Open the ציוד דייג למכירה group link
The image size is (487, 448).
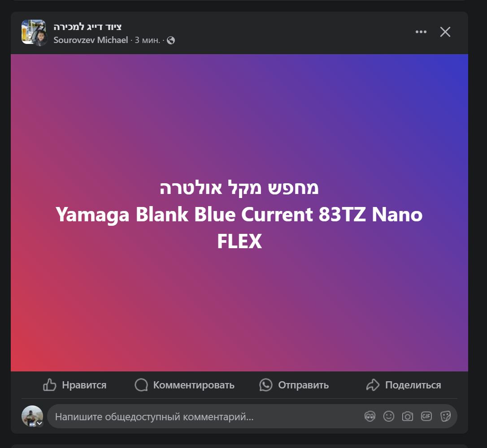pos(87,27)
